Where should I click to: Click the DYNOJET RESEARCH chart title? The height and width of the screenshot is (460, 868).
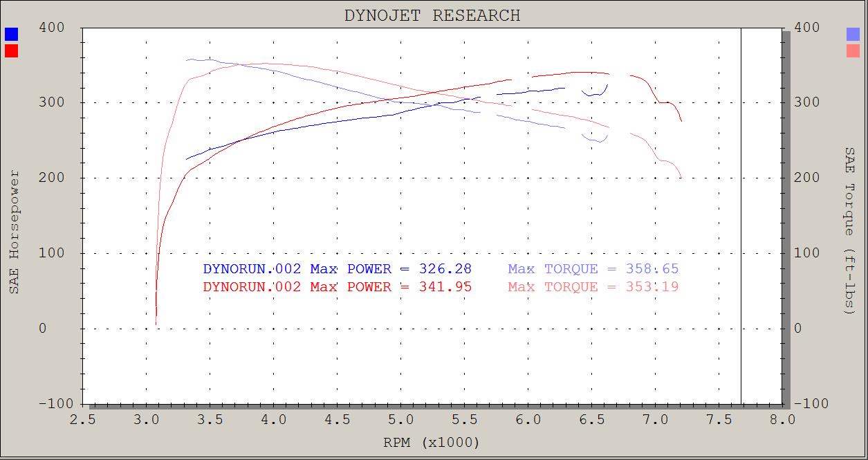(432, 15)
